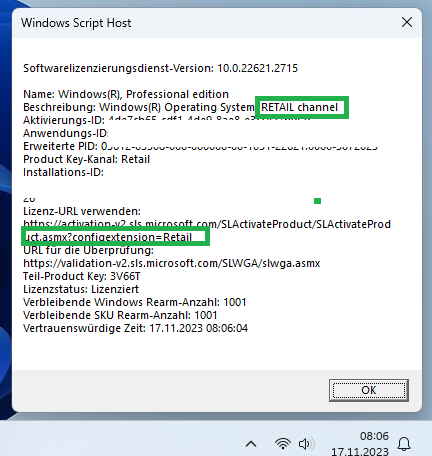Screen dimensions: 432x456
Task: Click the 'Anwendungs-ID' label
Action: point(65,133)
